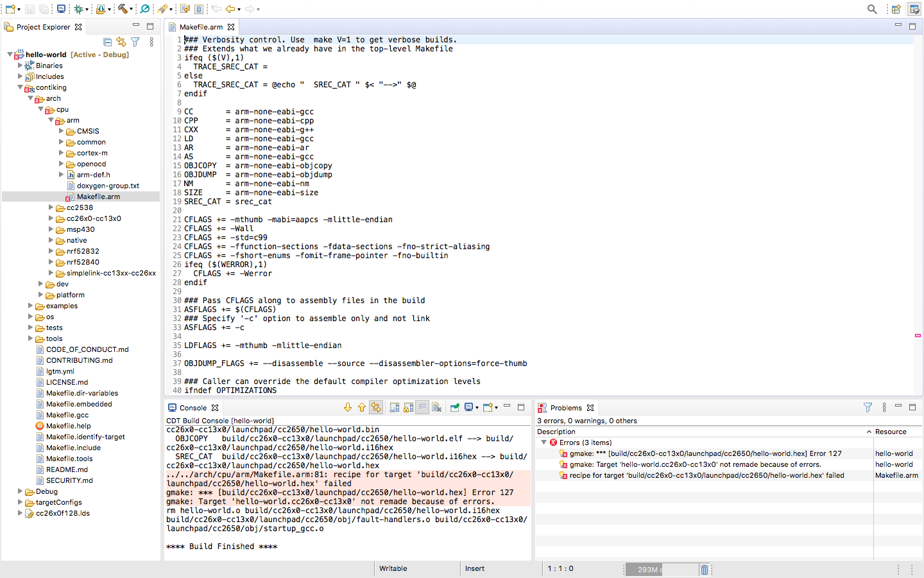Switch to the Problems tab
This screenshot has width=924, height=578.
pos(566,407)
